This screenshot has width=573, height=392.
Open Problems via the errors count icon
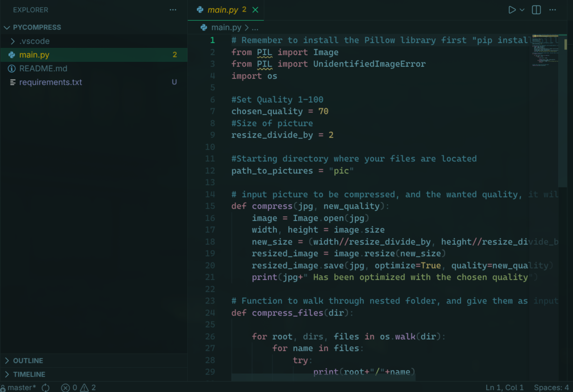click(x=69, y=387)
